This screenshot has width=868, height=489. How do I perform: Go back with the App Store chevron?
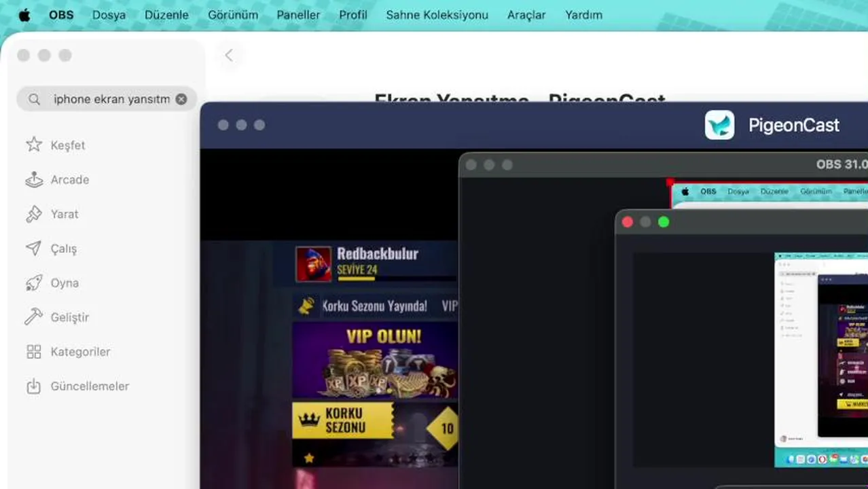[x=229, y=56]
